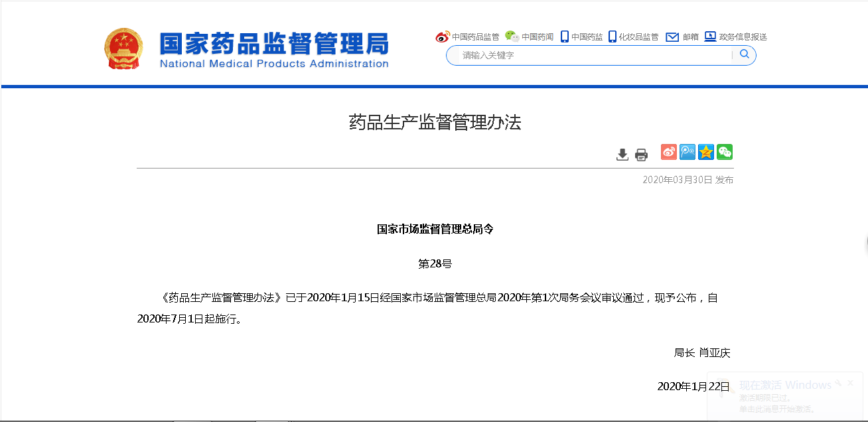Viewport: 868px width, 422px height.
Task: Print the page using the printer icon
Action: coord(641,155)
